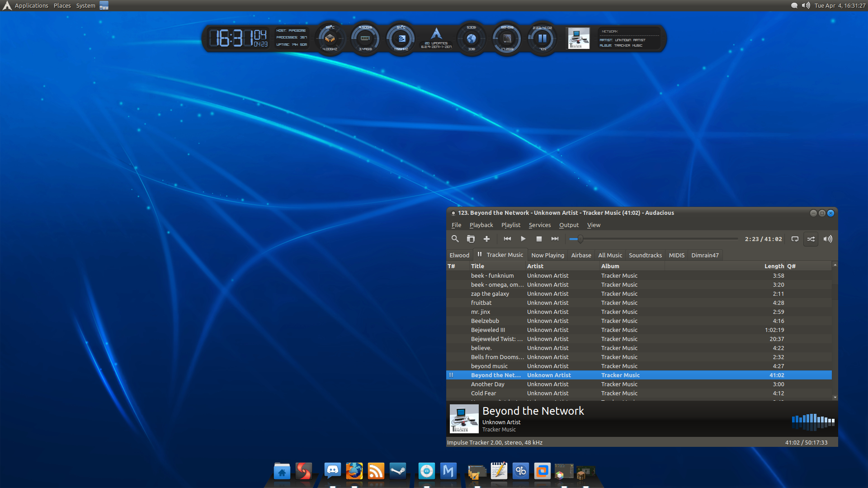Open the File menu

coord(456,225)
